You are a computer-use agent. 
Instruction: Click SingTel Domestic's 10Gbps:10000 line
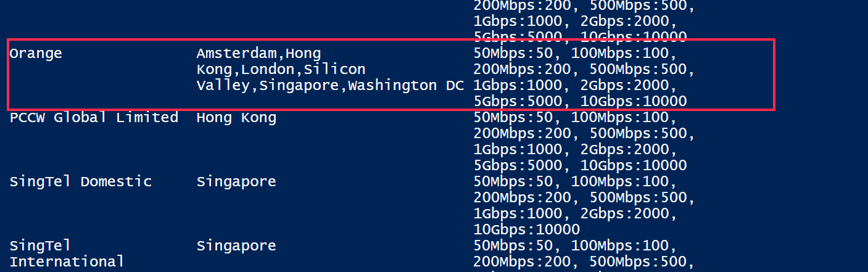[526, 229]
